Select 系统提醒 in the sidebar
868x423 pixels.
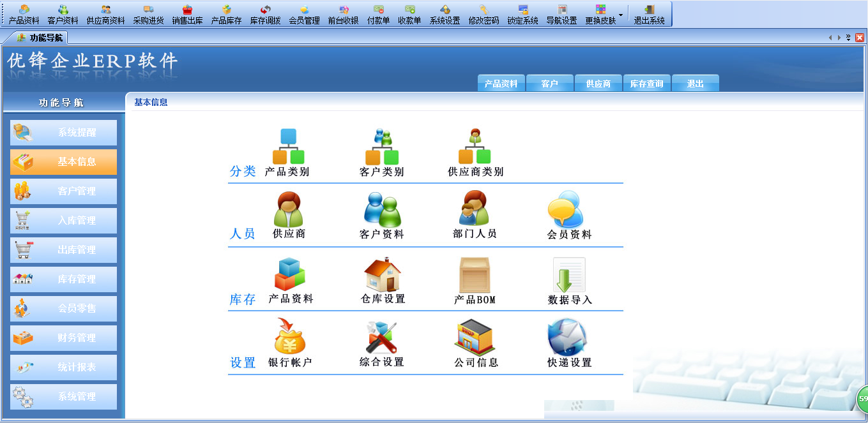(64, 133)
